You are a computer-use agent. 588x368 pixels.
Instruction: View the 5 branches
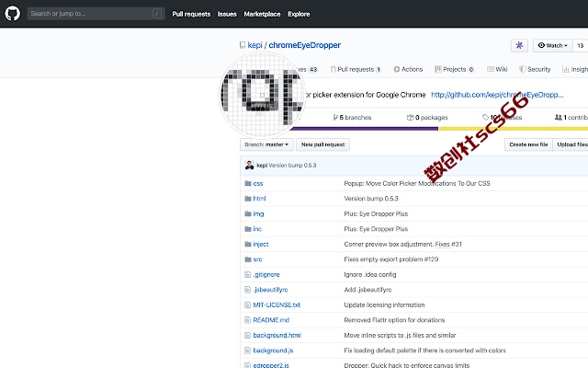(x=352, y=118)
